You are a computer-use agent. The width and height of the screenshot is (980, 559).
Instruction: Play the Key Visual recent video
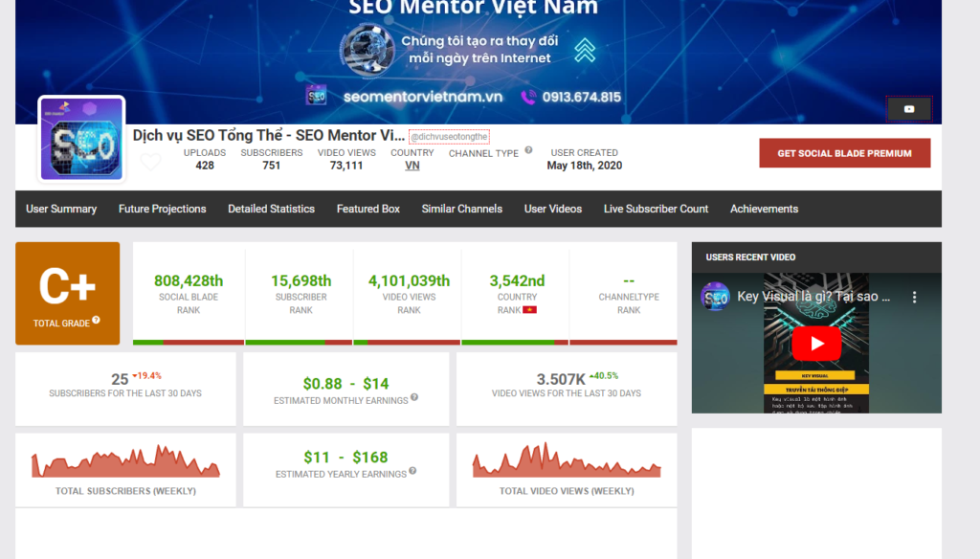[816, 344]
